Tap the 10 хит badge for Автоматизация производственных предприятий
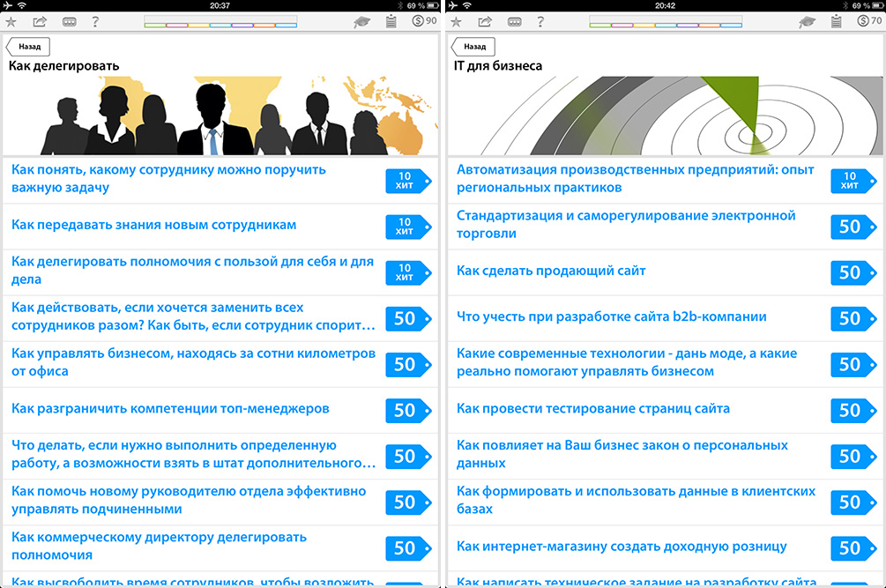Viewport: 886px width, 588px height. click(853, 181)
